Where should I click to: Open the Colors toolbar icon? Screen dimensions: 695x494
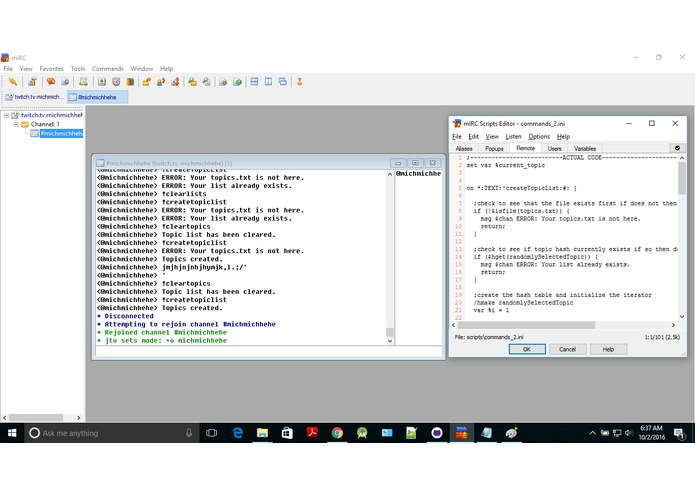coord(130,82)
